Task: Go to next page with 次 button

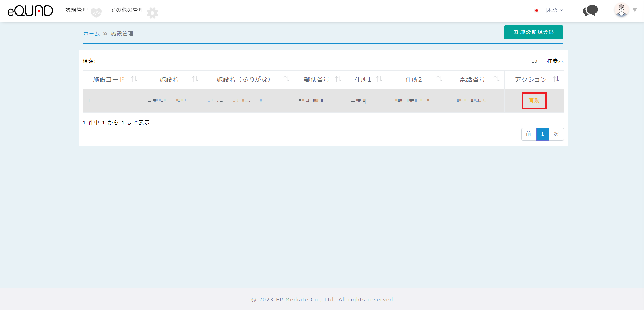Action: tap(556, 134)
